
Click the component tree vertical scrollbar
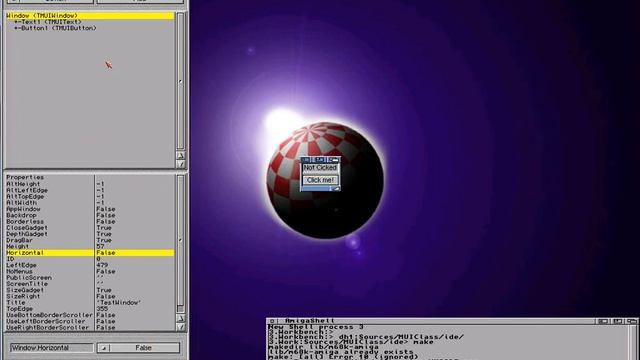[181, 81]
